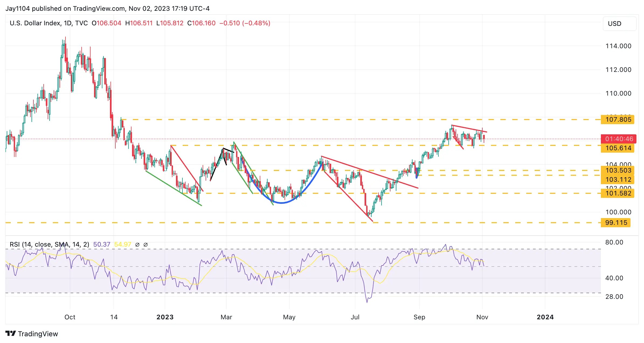Click the RSI indicator legend label
Image resolution: width=644 pixels, height=343 pixels.
tap(49, 244)
